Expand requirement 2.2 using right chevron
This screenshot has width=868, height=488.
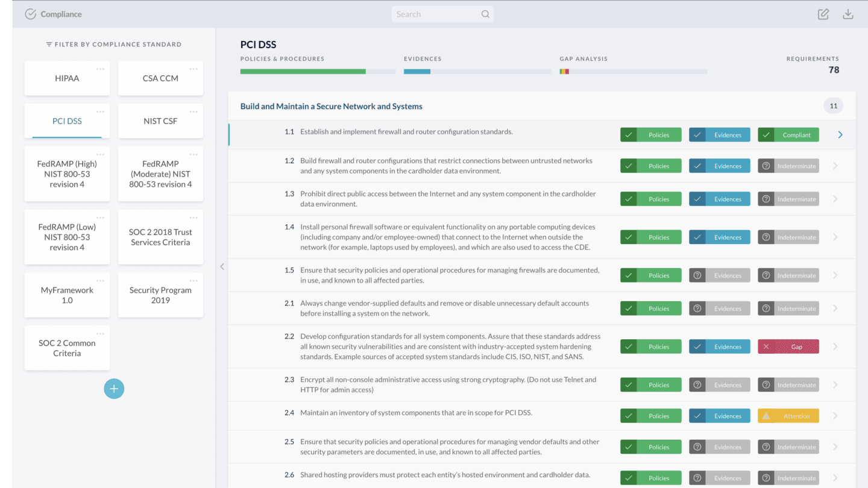(835, 347)
